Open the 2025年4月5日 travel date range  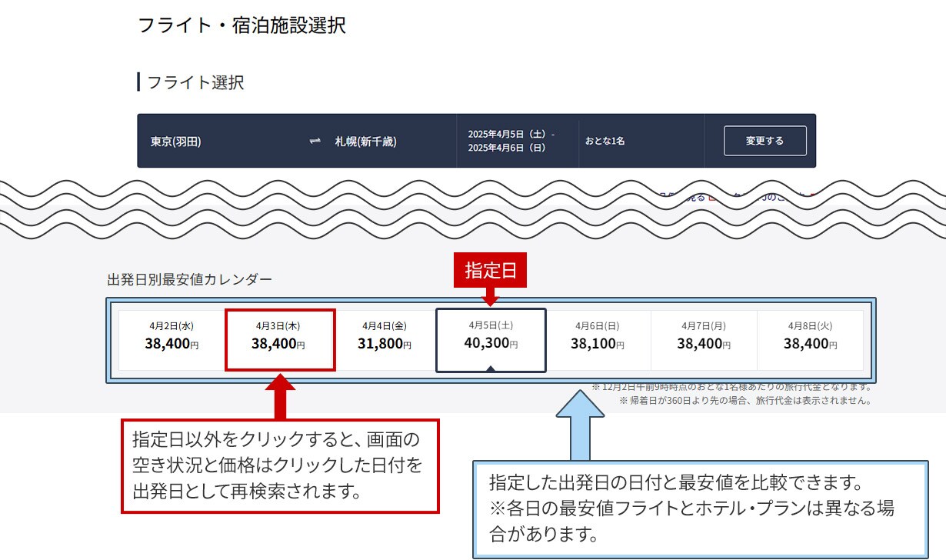[511, 141]
